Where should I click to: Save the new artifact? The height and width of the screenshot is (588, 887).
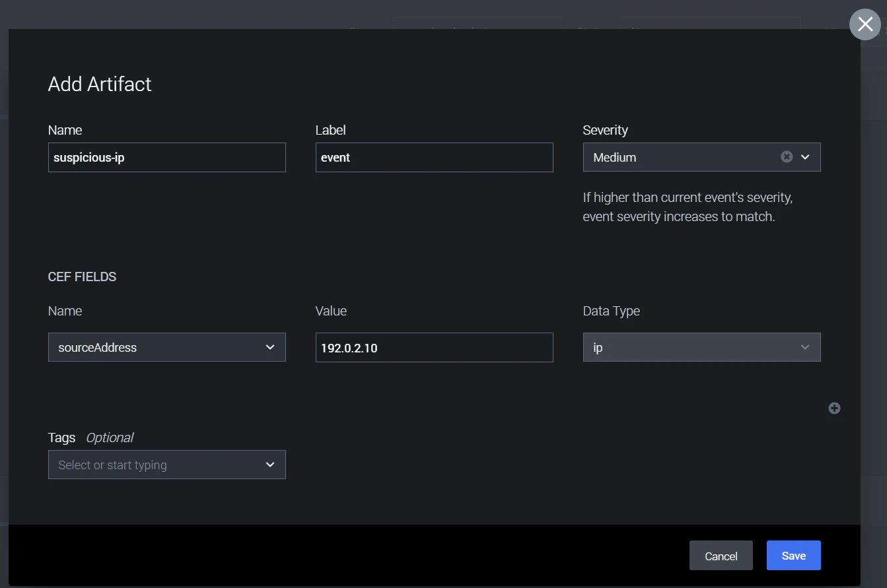[794, 556]
